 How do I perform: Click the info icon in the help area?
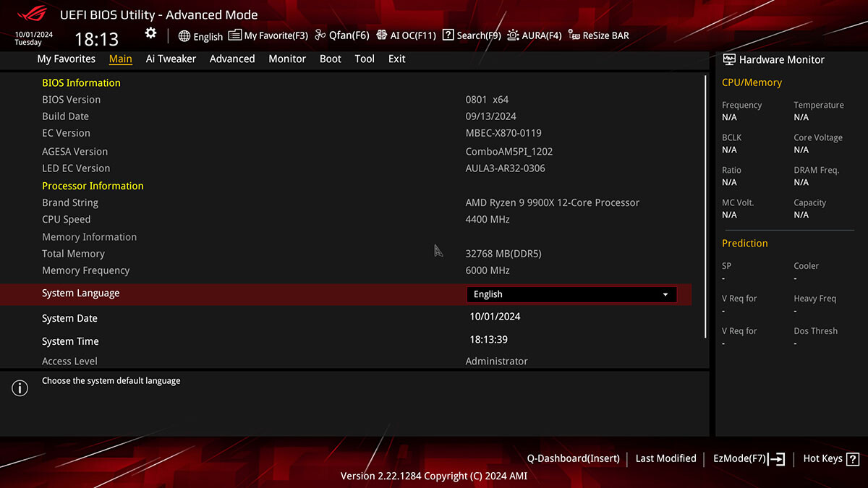[x=20, y=388]
